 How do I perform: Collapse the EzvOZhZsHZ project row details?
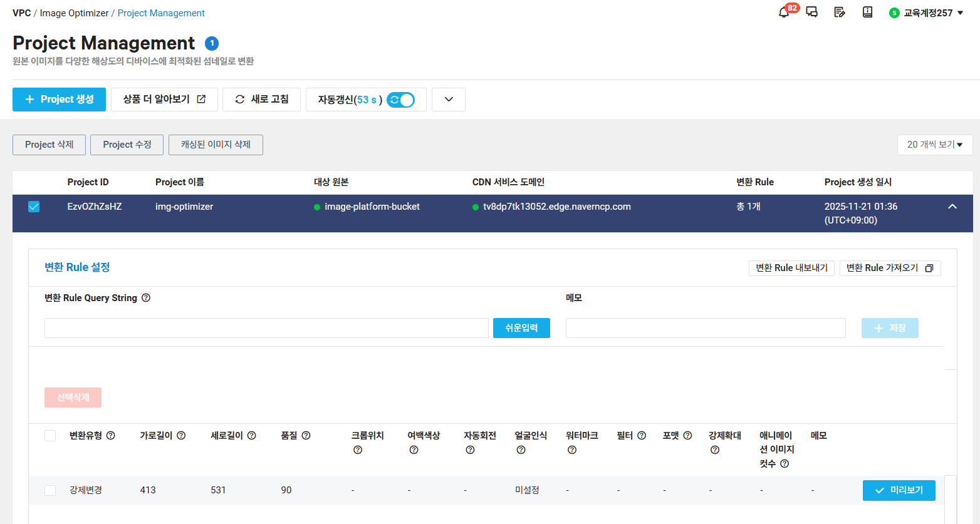952,207
